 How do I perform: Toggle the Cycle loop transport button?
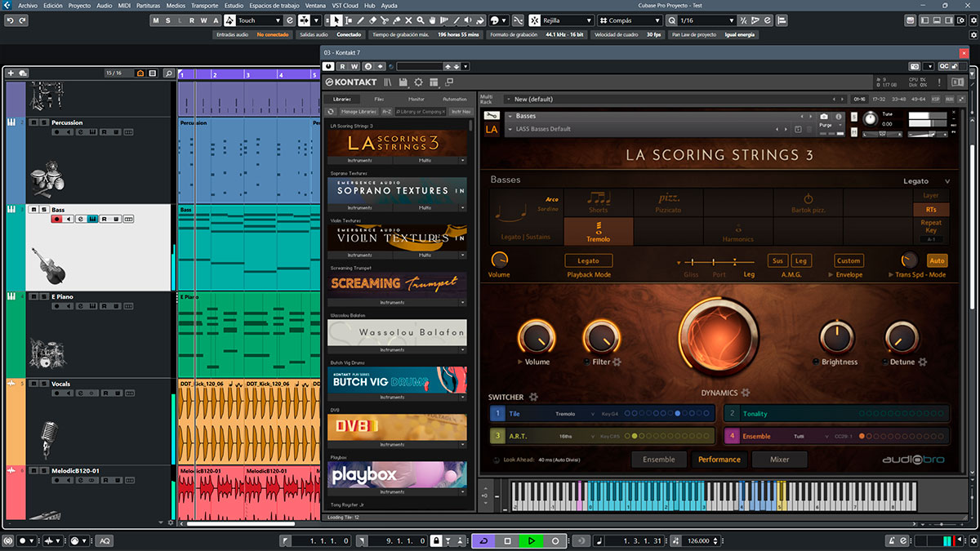coord(483,540)
